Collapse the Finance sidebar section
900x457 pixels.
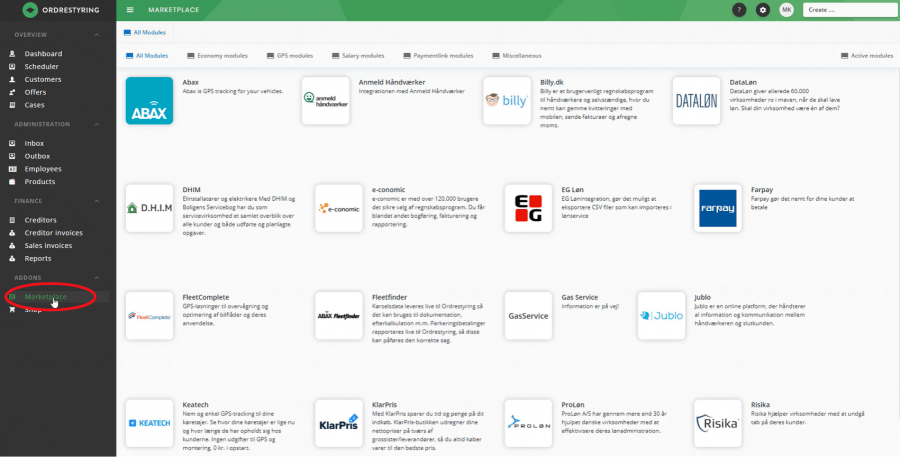tap(96, 201)
